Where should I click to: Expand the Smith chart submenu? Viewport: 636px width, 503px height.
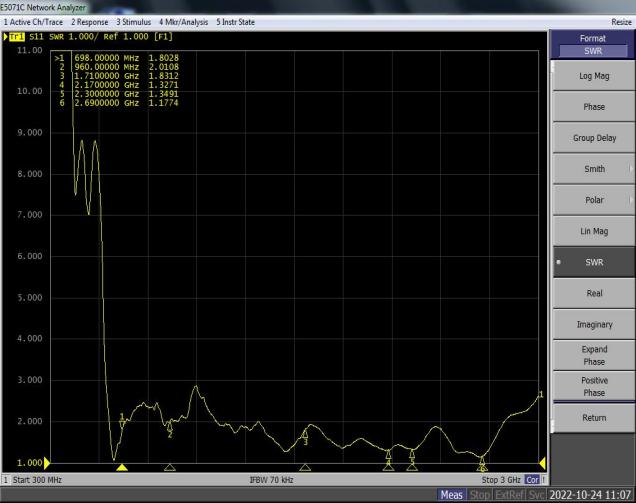(593, 169)
